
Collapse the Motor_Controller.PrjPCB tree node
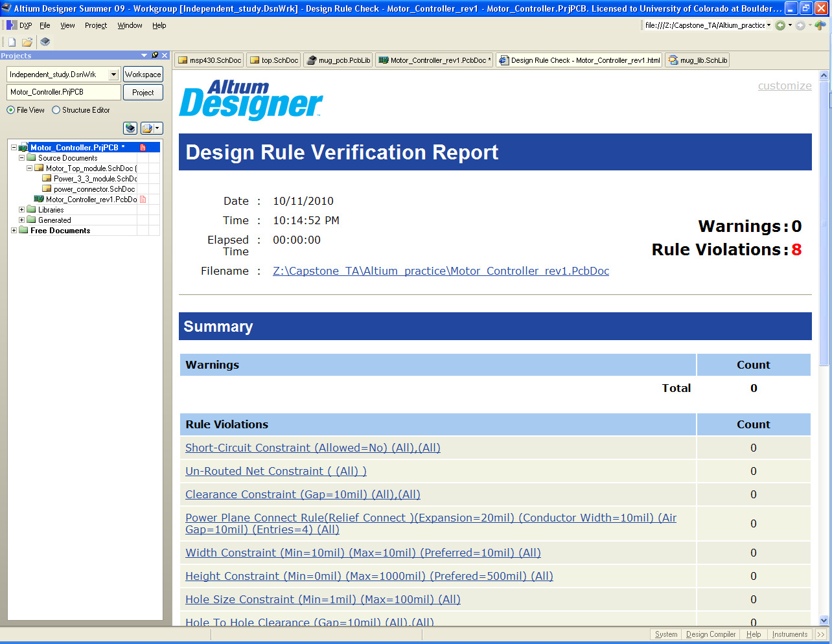(x=14, y=148)
